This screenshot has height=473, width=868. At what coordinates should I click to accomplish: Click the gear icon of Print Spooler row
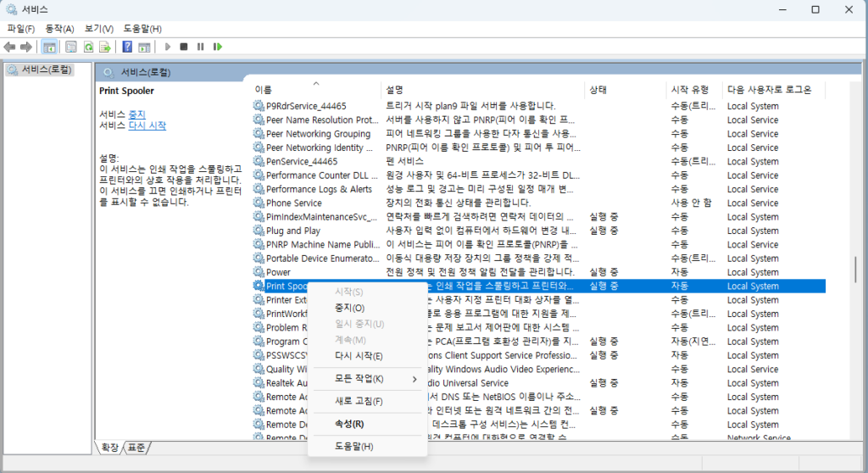point(259,285)
